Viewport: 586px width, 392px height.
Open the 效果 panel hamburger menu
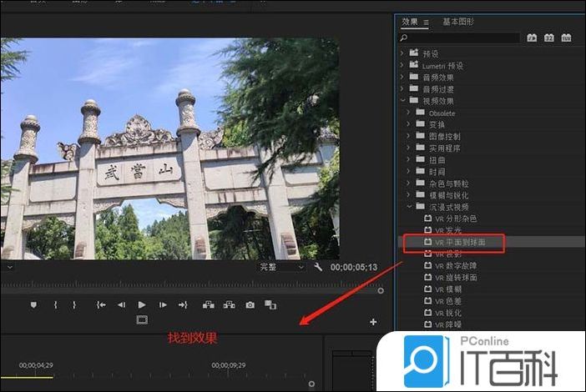426,23
